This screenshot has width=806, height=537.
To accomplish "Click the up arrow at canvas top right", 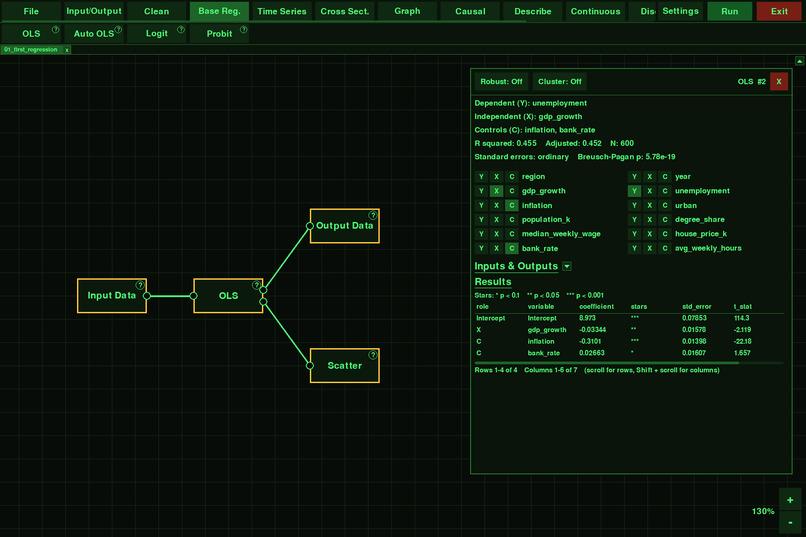I will coord(800,61).
